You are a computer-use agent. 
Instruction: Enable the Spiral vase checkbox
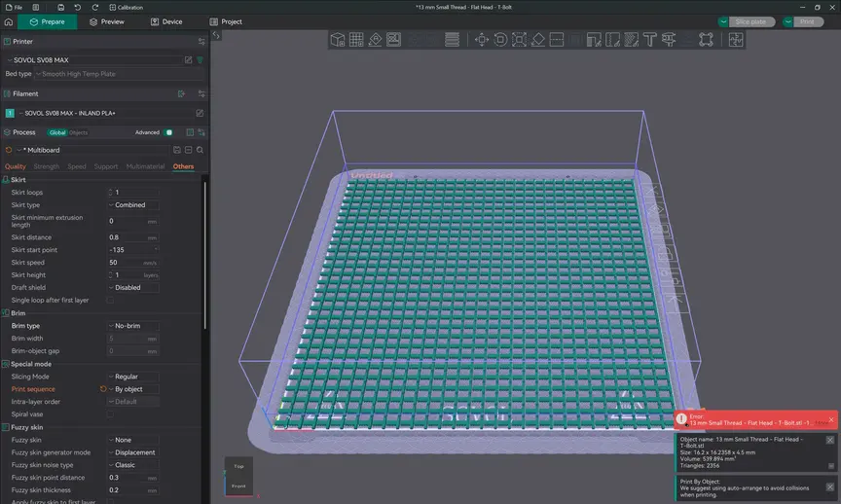[x=111, y=414]
